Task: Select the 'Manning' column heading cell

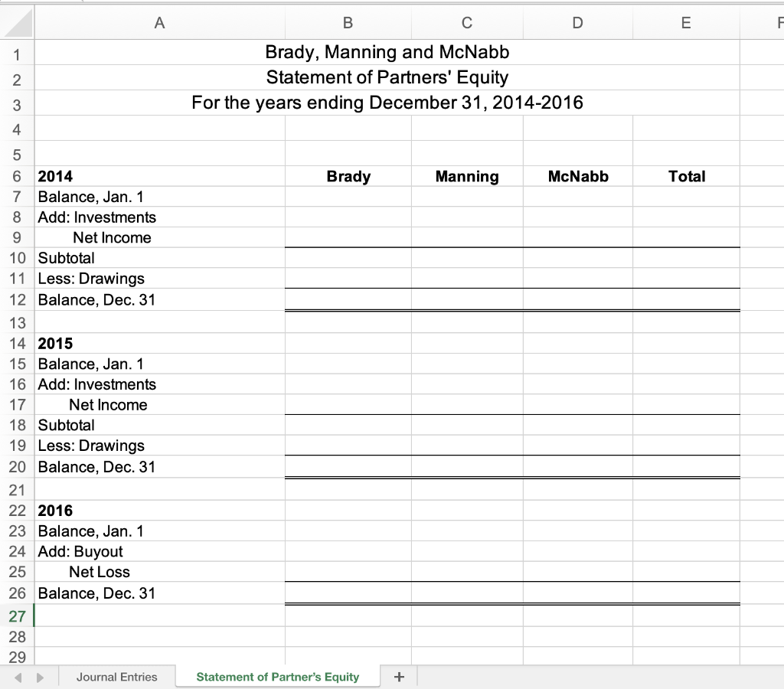Action: [x=467, y=176]
